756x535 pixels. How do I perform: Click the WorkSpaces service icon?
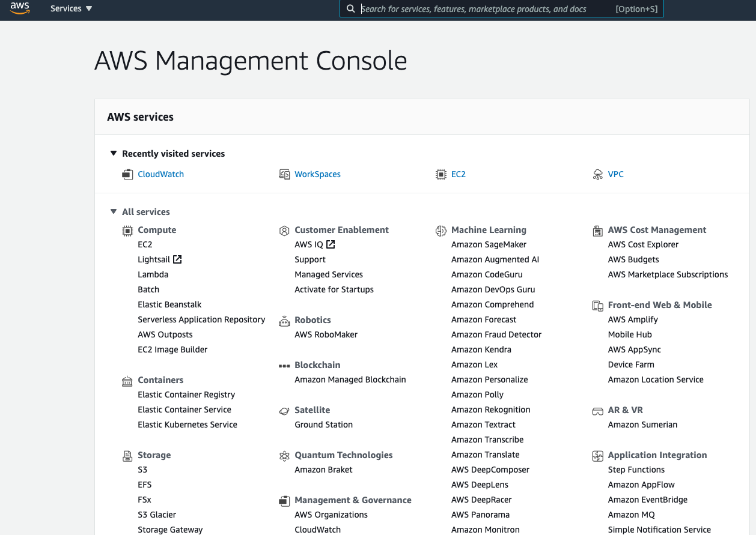[284, 175]
